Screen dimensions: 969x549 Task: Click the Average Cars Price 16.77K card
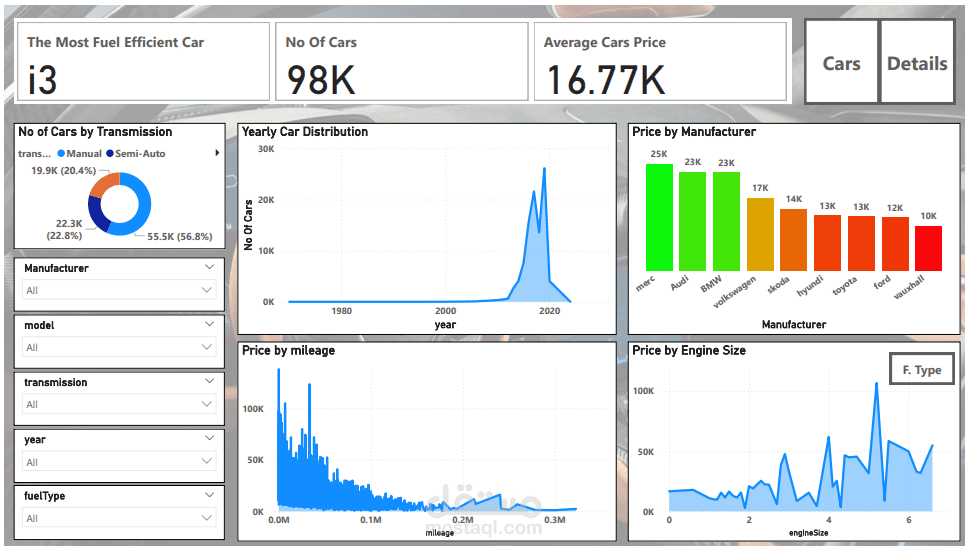coord(661,62)
